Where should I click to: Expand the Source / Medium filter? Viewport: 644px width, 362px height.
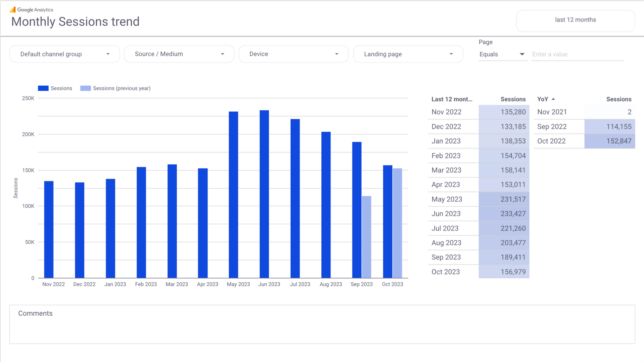point(179,54)
